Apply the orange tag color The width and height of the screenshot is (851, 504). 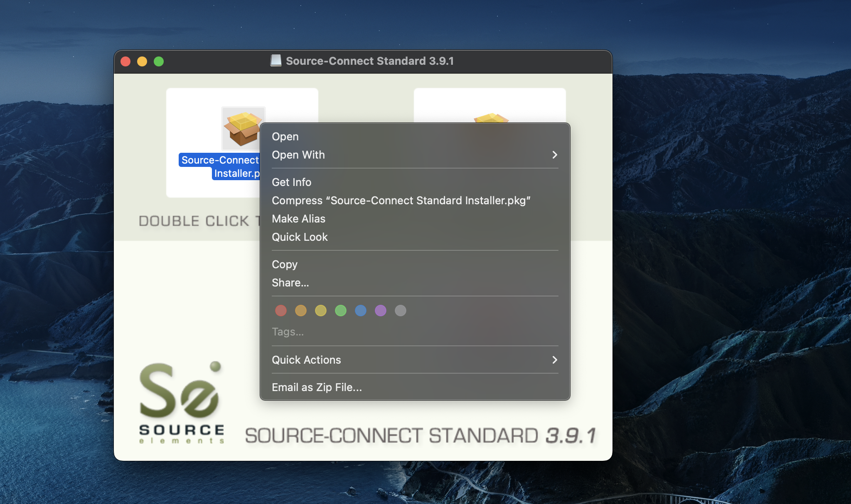click(x=301, y=311)
